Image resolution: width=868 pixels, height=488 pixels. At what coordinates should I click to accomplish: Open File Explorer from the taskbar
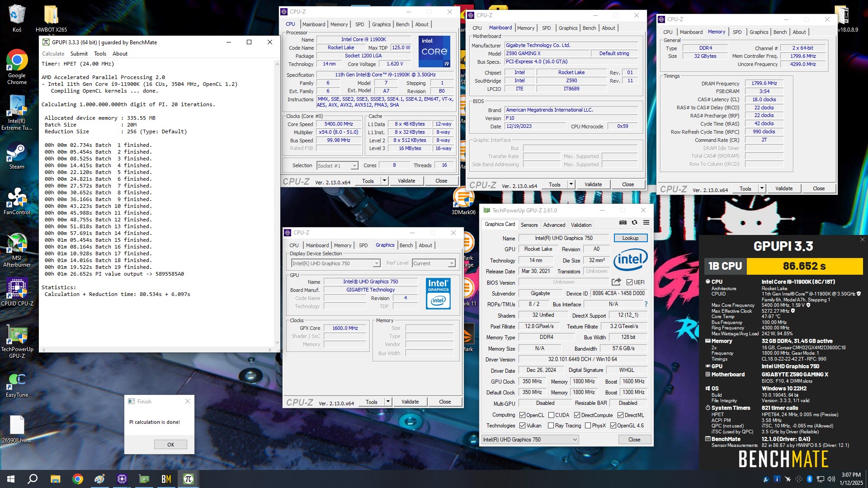coord(55,479)
